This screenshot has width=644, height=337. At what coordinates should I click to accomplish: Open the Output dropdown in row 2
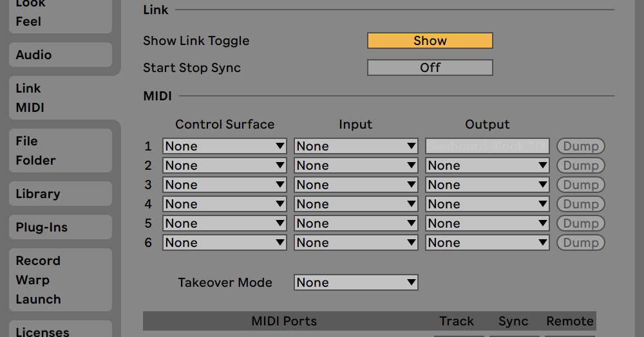(488, 165)
